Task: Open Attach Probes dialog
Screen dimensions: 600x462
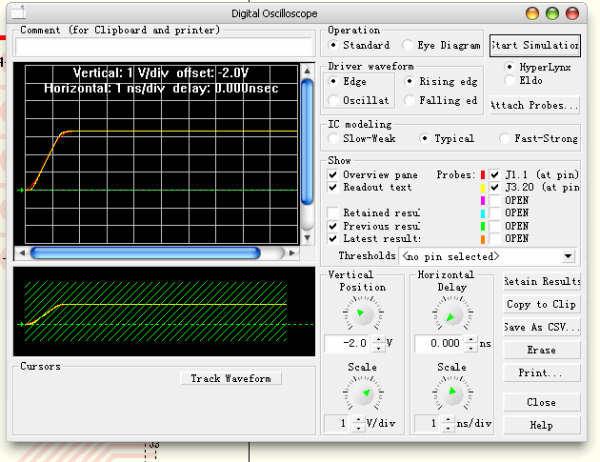Action: [535, 105]
